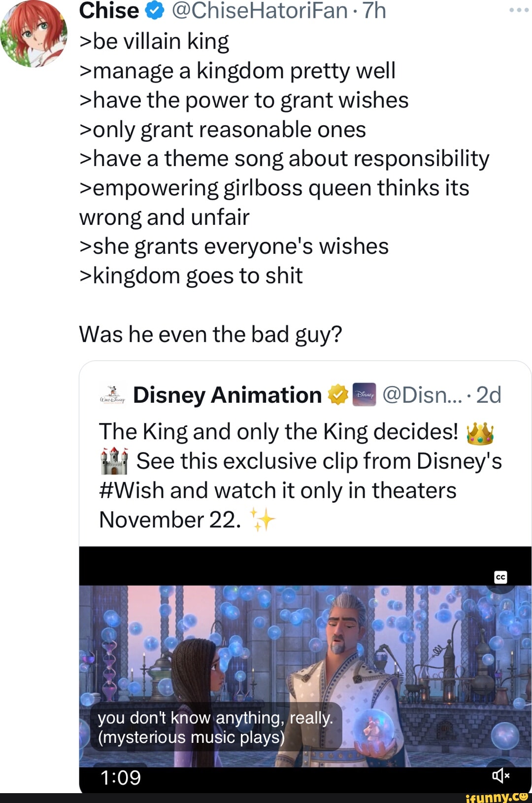The height and width of the screenshot is (803, 532).
Task: Click the Disney affiliate badge icon
Action: point(365,395)
